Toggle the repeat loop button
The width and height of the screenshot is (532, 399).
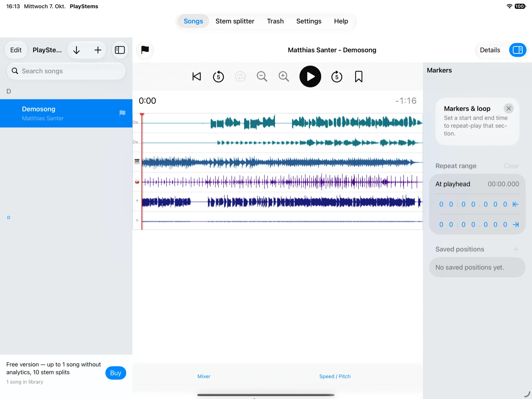tap(240, 77)
